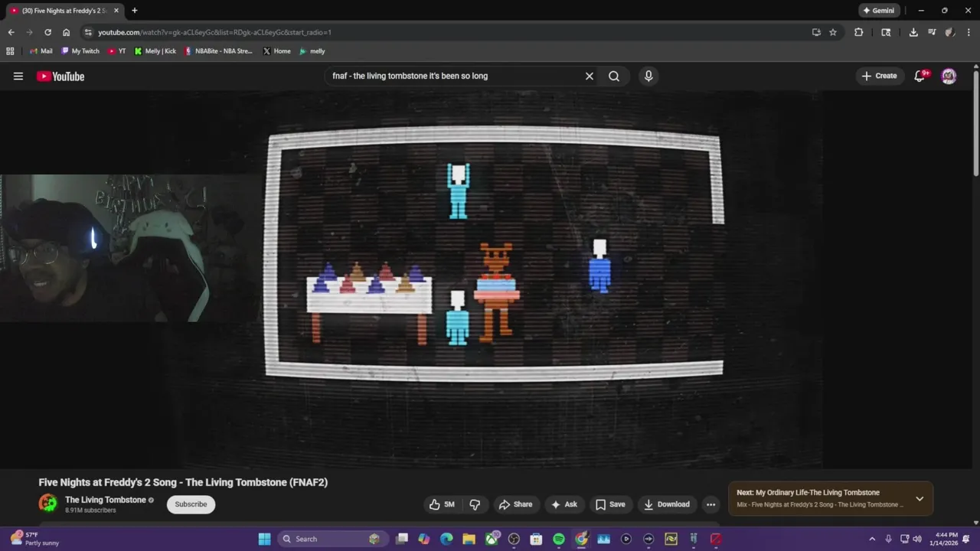Screen dimensions: 980x551
Task: Open the Ask button under the video
Action: pos(564,504)
